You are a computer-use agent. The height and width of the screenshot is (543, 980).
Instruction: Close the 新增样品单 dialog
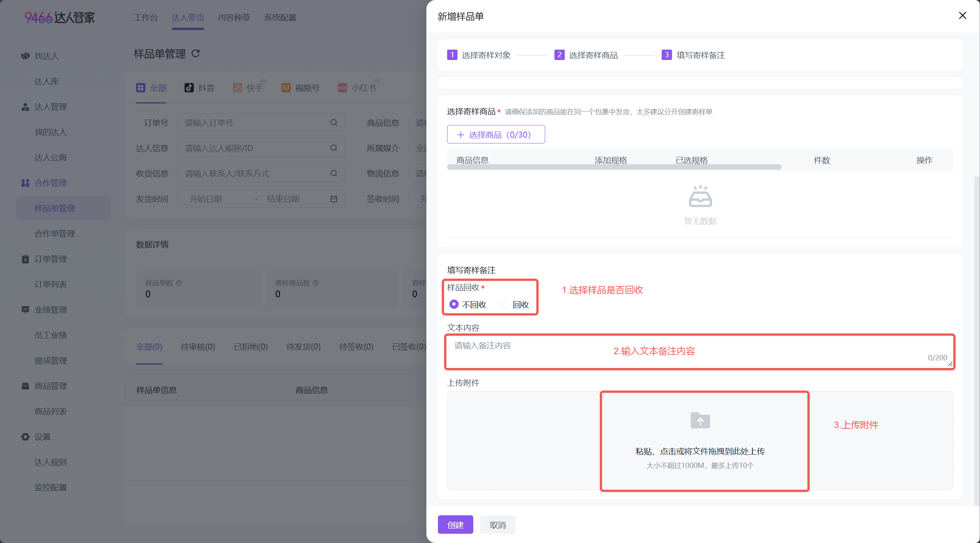click(x=962, y=15)
